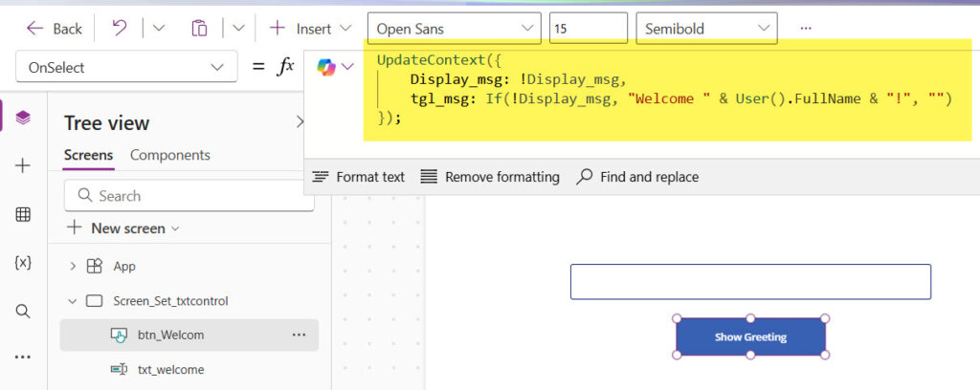980x390 pixels.
Task: Select Screen_Set_txtcontrol in the tree
Action: click(170, 301)
